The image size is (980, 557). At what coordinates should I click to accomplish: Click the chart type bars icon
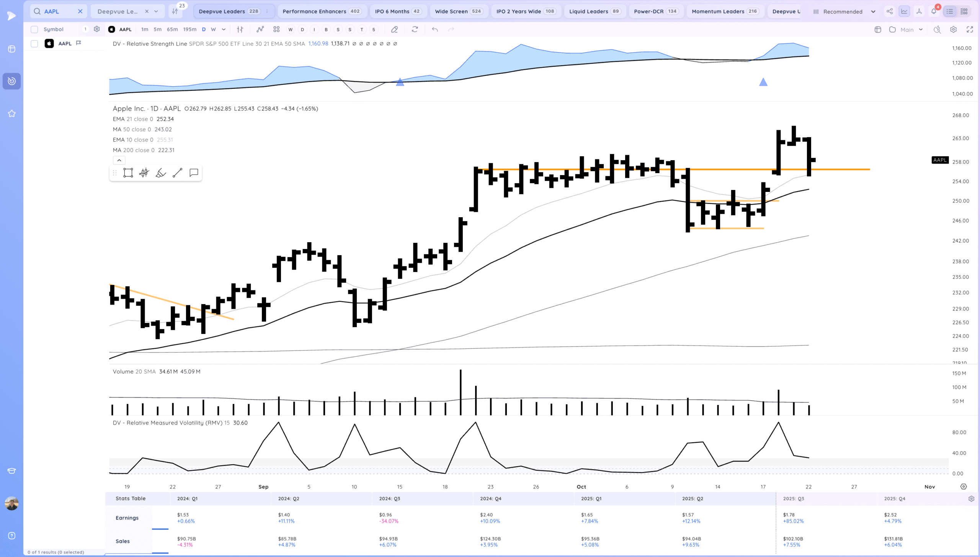240,29
